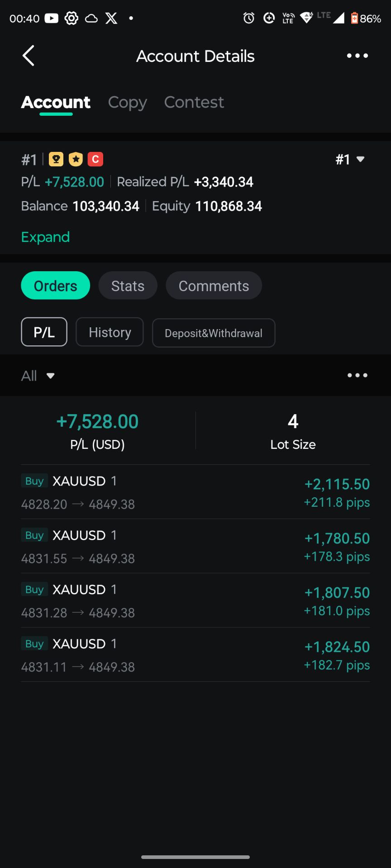Open the top-right more options menu
This screenshot has width=391, height=868.
click(x=357, y=56)
